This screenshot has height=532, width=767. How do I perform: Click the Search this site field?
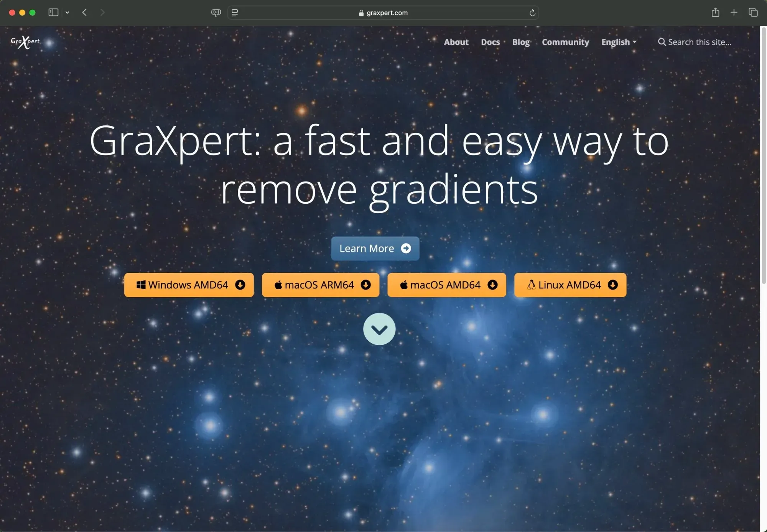(700, 42)
